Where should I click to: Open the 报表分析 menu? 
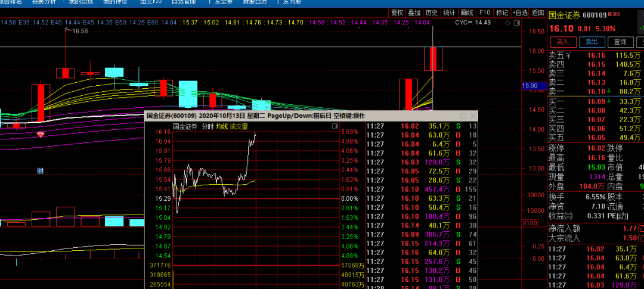(45, 2)
